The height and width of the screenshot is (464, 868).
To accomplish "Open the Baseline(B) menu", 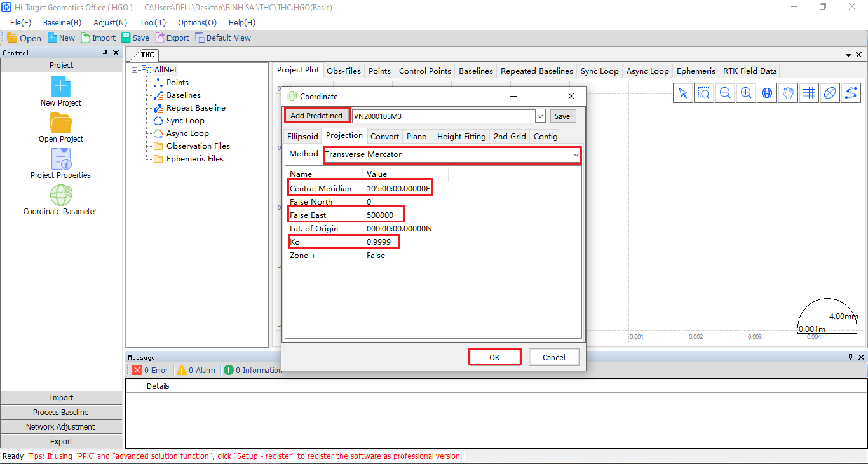I will [62, 22].
